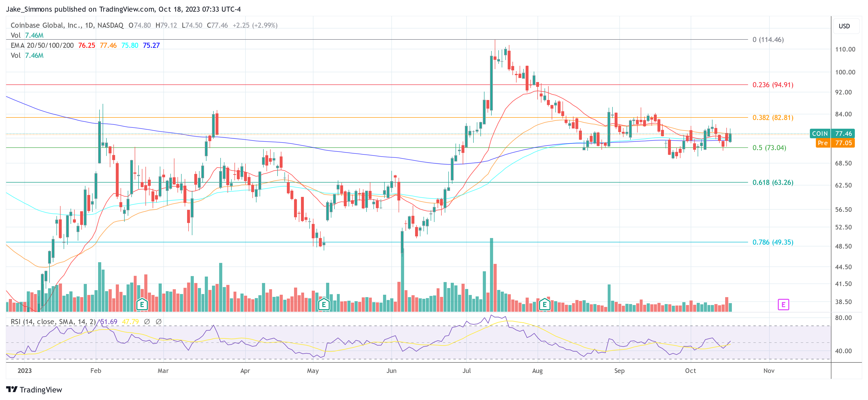Click the TradingView logo at bottom left
Image resolution: width=868 pixels, height=400 pixels.
click(34, 389)
